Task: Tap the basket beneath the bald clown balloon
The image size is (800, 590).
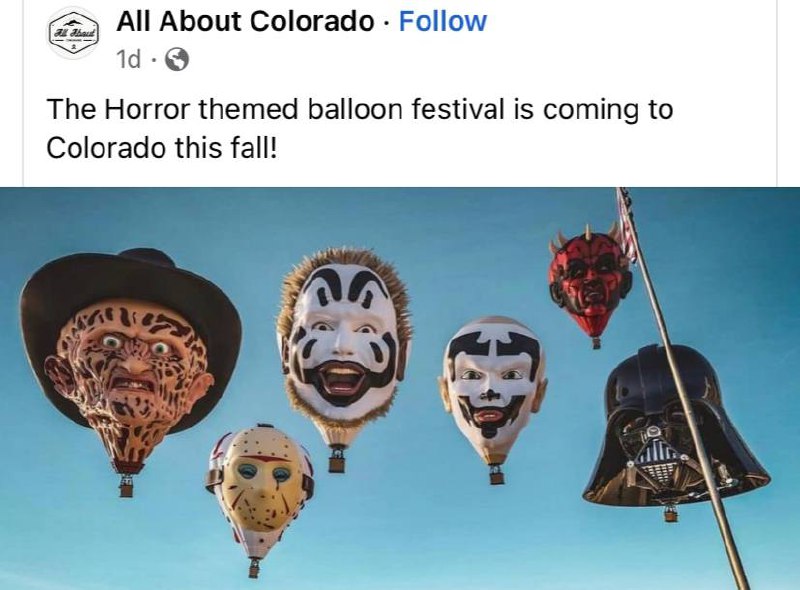Action: (496, 476)
